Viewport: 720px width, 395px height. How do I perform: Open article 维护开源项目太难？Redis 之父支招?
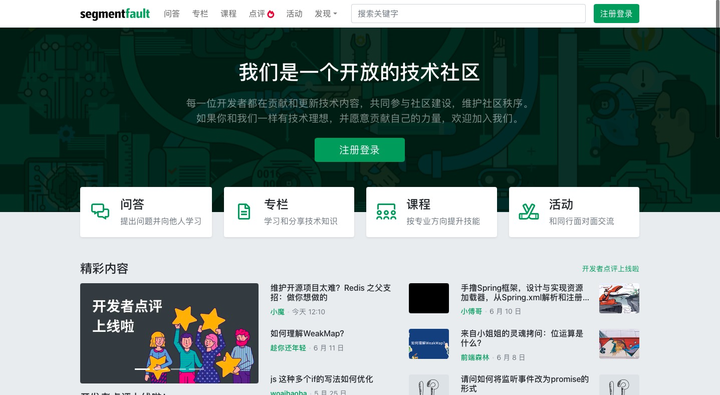pyautogui.click(x=331, y=293)
